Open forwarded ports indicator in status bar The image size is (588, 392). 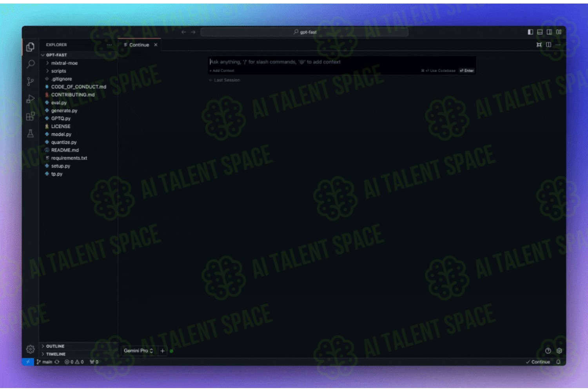[94, 362]
